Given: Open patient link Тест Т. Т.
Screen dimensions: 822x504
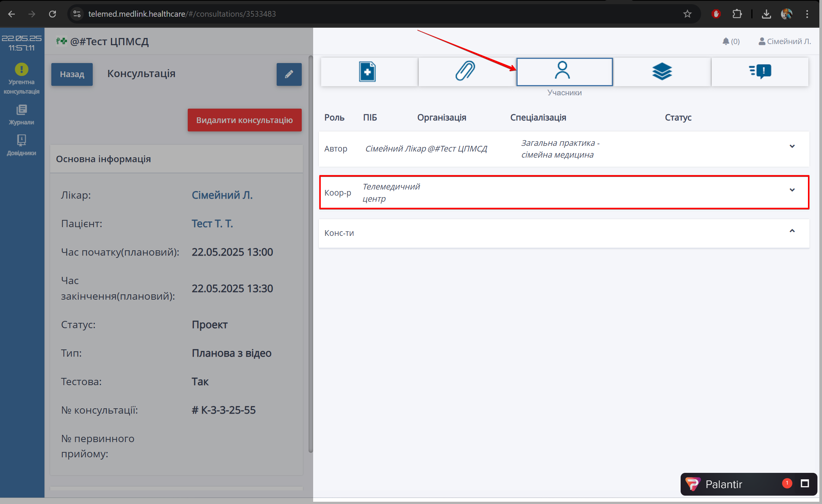Looking at the screenshot, I should click(212, 223).
